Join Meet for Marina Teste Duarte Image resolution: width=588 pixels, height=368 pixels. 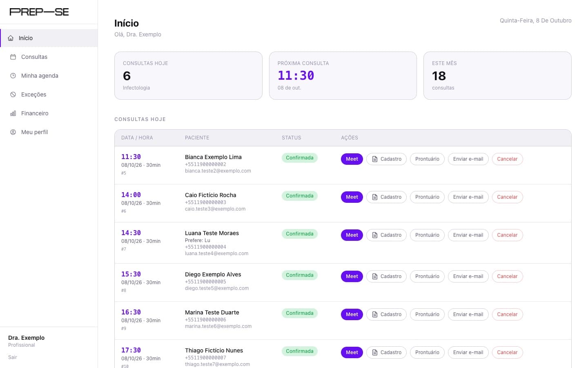click(x=352, y=314)
